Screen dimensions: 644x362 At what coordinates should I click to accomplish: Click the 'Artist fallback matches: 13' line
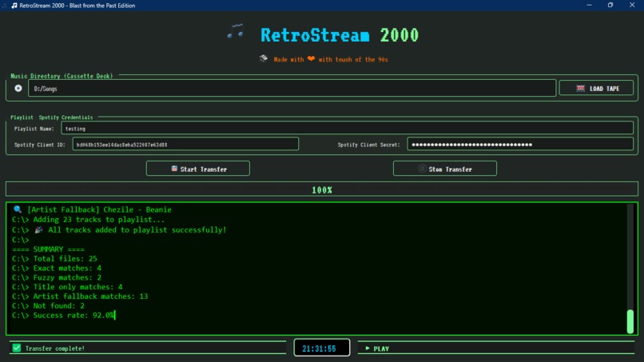(x=80, y=296)
